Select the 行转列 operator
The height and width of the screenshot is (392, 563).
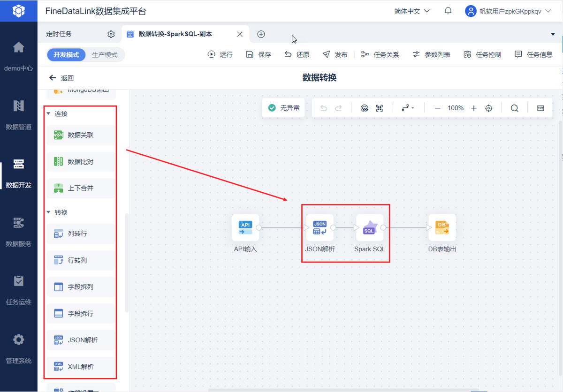click(80, 260)
